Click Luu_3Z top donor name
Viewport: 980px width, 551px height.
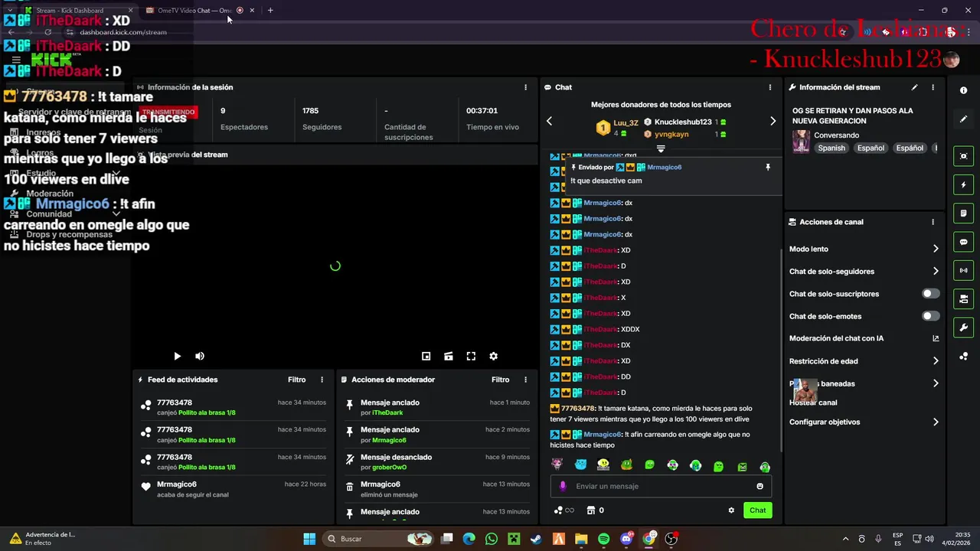[x=626, y=122]
